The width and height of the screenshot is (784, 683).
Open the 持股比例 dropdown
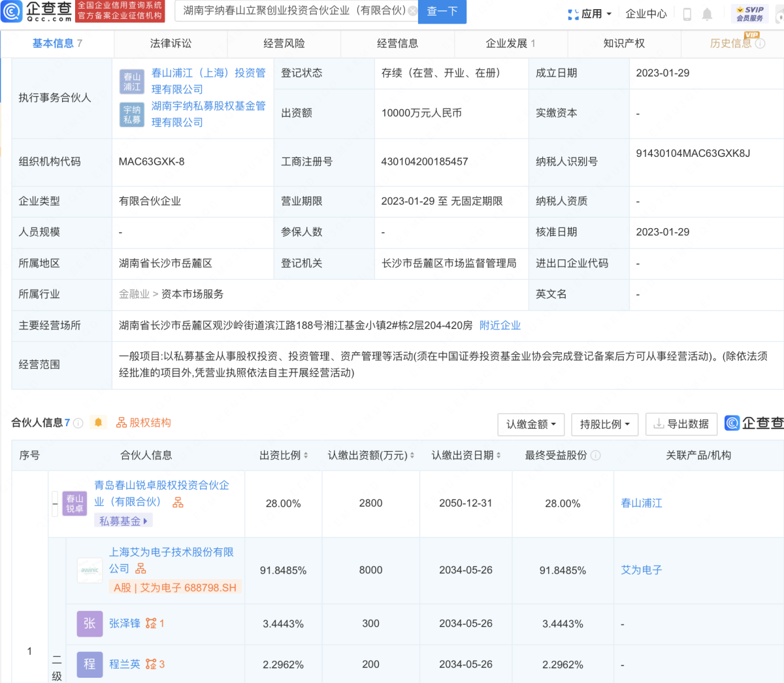(604, 424)
